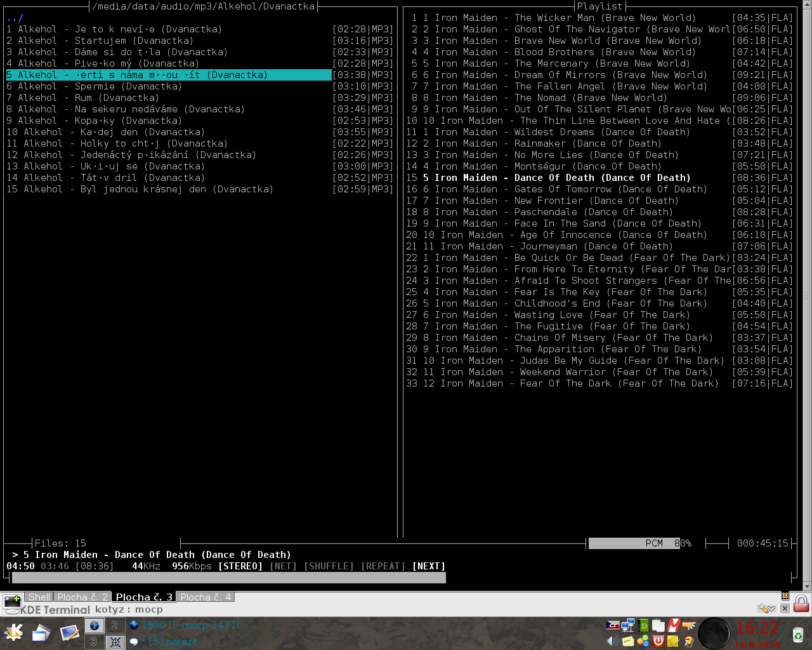Select 'Alkehol - Na sekeru nedáváme'

point(200,109)
